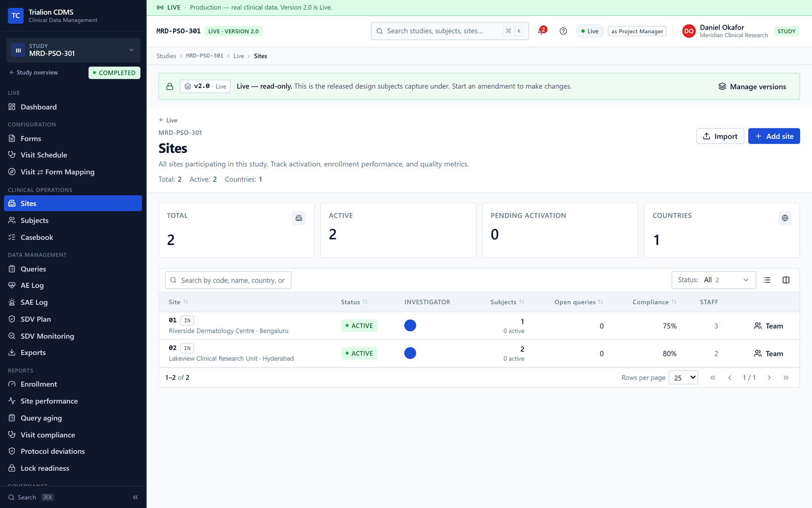Image resolution: width=812 pixels, height=508 pixels.
Task: Click the building icon in Total card
Action: (299, 218)
